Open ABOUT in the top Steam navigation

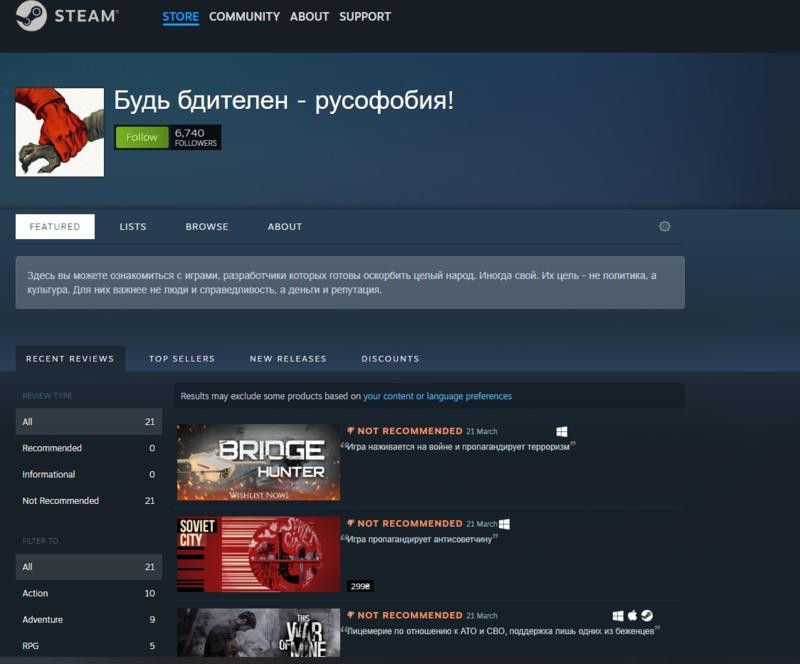[310, 17]
